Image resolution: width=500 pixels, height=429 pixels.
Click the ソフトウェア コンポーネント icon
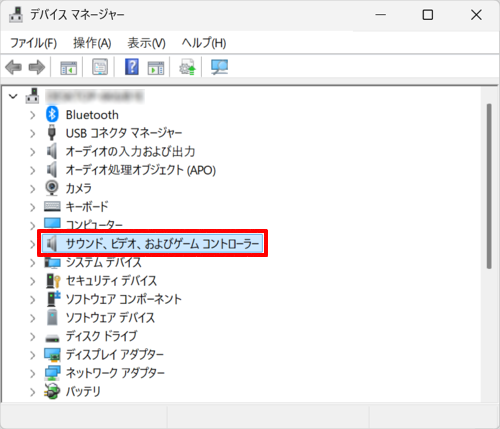(x=53, y=299)
